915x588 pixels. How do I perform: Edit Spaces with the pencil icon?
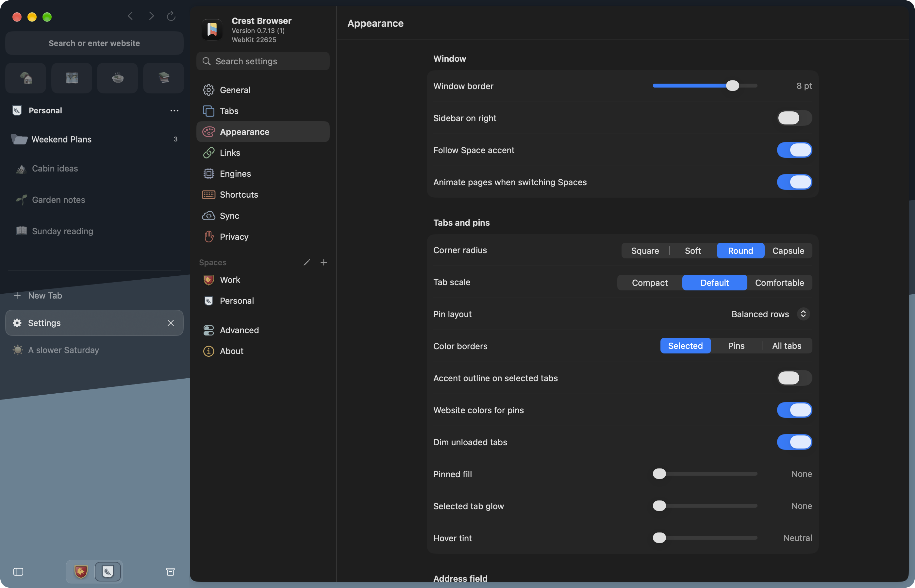pyautogui.click(x=307, y=262)
